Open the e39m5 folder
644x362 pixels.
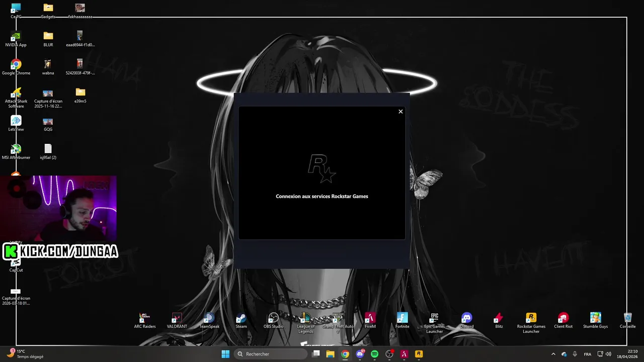click(x=80, y=96)
